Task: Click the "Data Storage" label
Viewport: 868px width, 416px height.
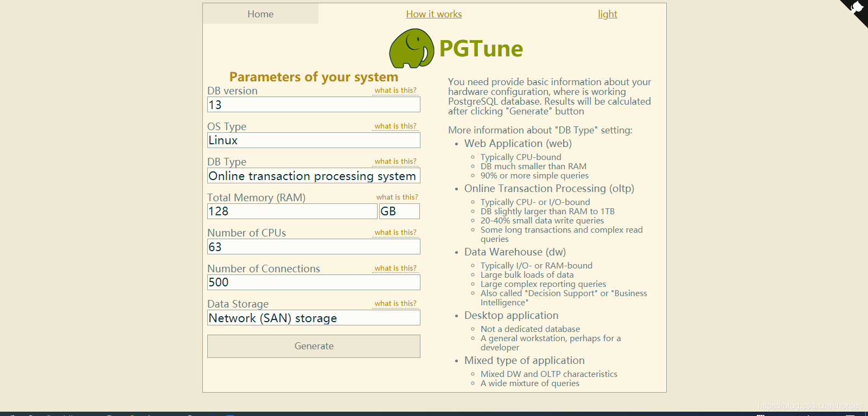Action: (238, 304)
